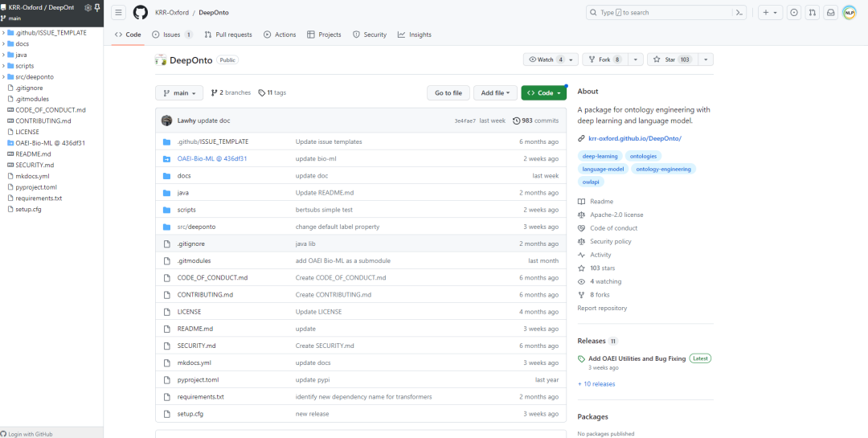Open the command palette icon in search bar
Viewport: 868px width, 438px height.
pos(739,12)
